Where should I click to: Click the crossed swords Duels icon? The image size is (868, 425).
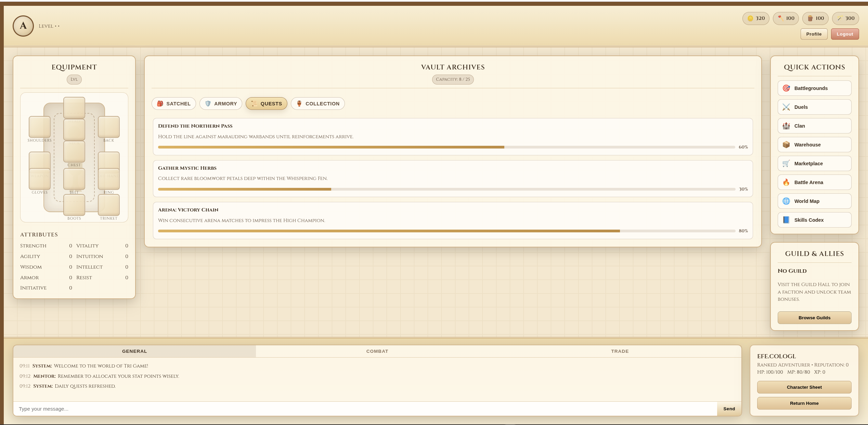786,107
